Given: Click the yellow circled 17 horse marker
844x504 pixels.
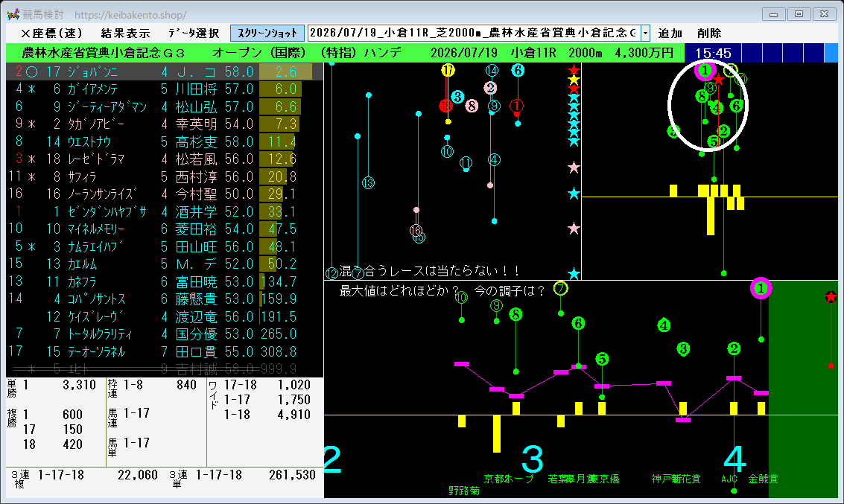Looking at the screenshot, I should 448,71.
